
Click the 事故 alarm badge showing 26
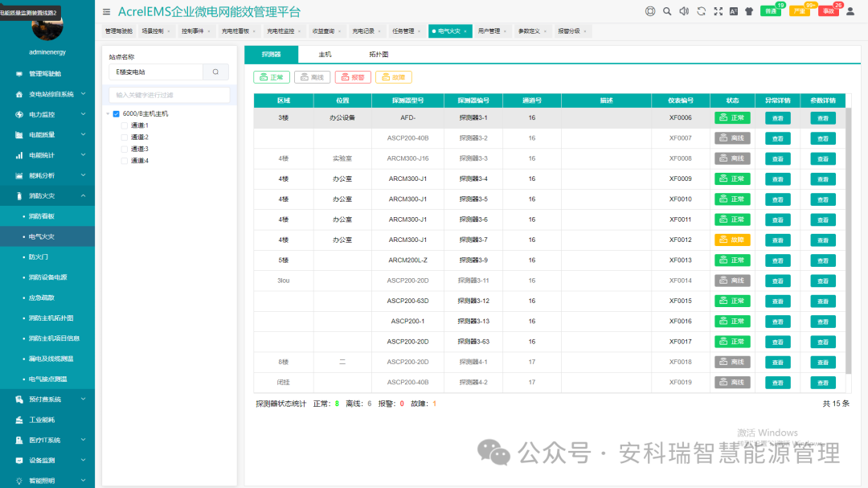830,11
